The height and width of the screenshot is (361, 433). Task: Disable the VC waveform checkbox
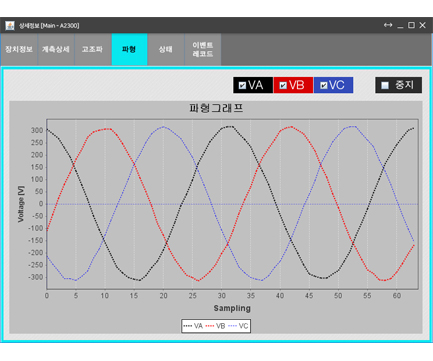click(x=323, y=85)
